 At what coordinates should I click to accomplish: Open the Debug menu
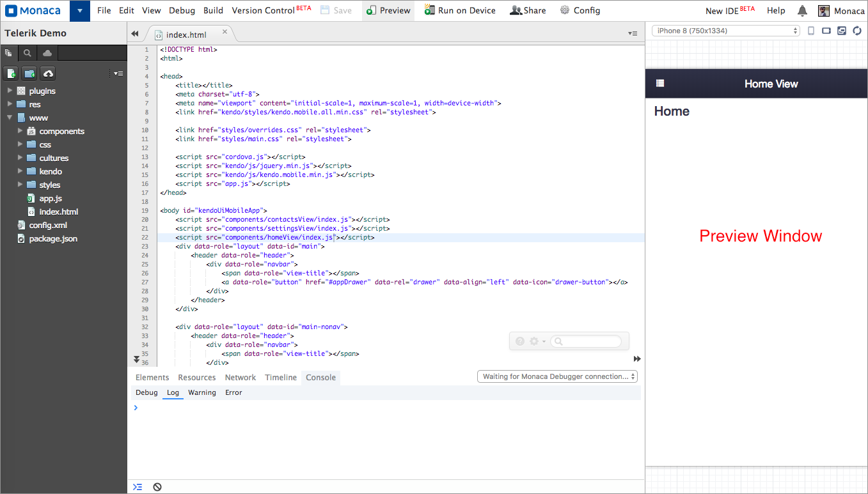point(182,10)
